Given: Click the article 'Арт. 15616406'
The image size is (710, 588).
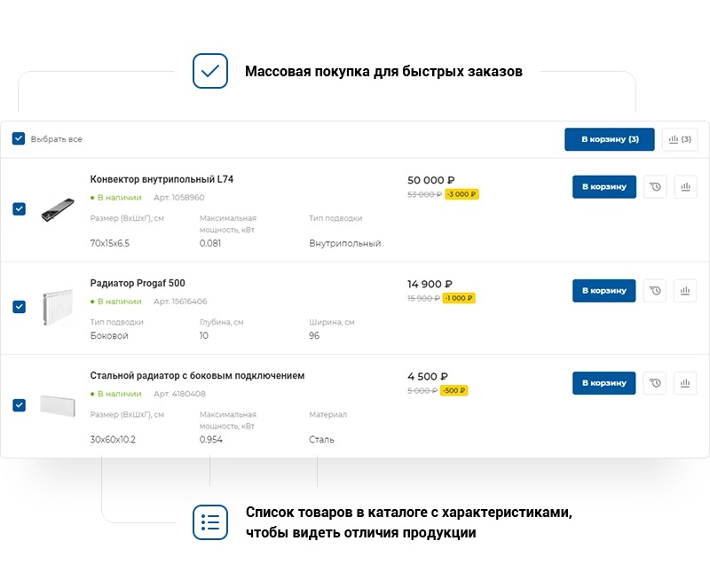Looking at the screenshot, I should point(180,302).
